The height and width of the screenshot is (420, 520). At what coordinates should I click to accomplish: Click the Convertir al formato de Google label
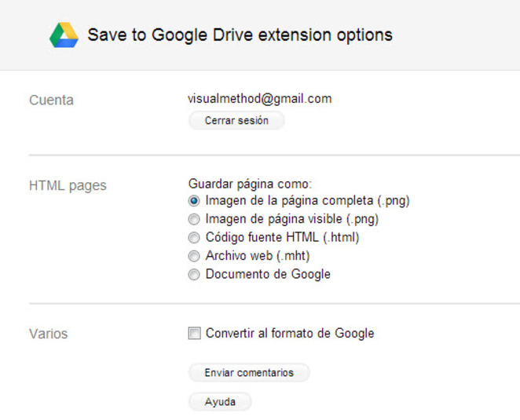coord(290,333)
